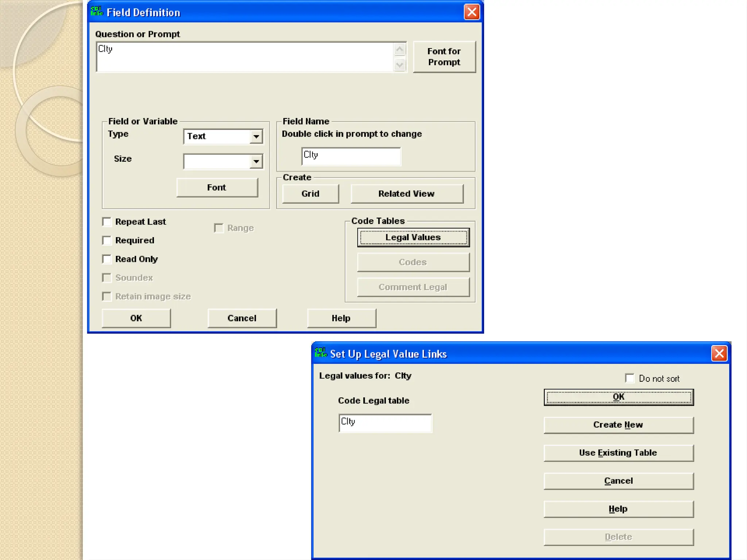This screenshot has height=560, width=747.
Task: Toggle the Read Only checkbox
Action: point(107,259)
